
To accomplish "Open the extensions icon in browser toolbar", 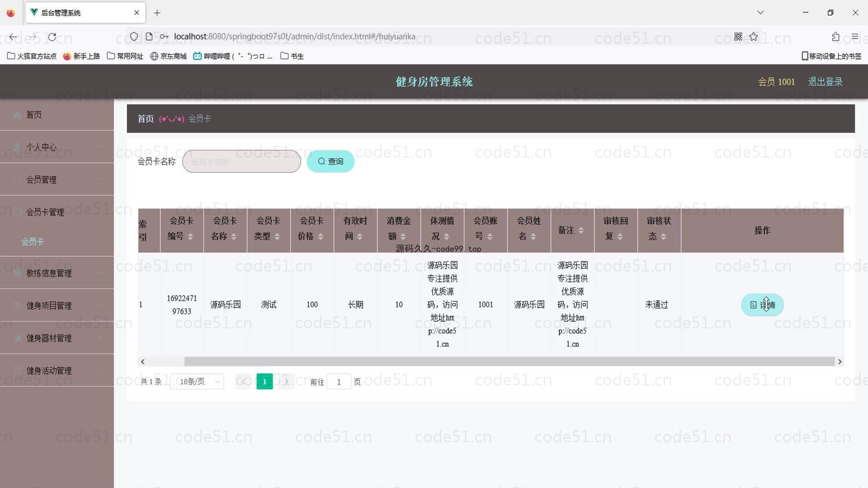I will (x=835, y=37).
